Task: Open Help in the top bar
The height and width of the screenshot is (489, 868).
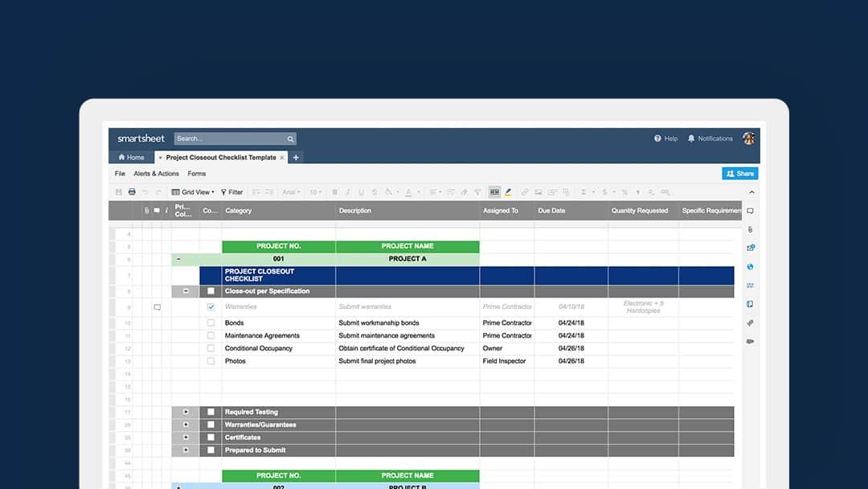Action: click(665, 138)
